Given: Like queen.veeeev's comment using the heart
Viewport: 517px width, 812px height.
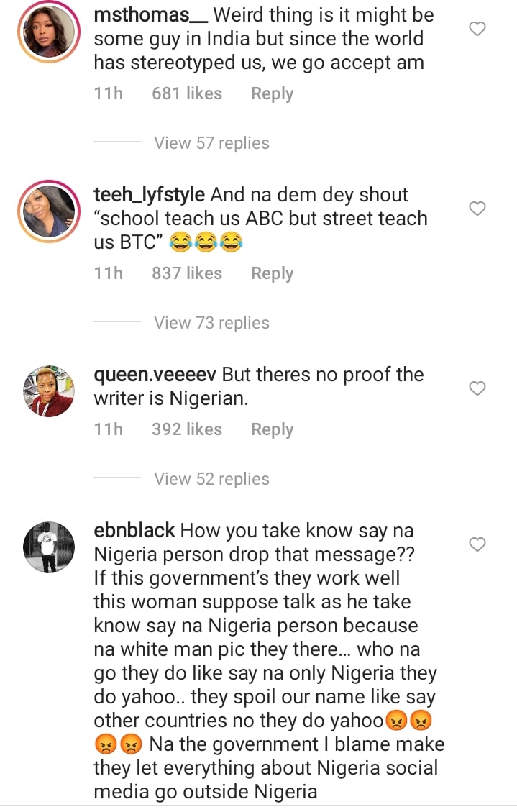Looking at the screenshot, I should (x=477, y=388).
